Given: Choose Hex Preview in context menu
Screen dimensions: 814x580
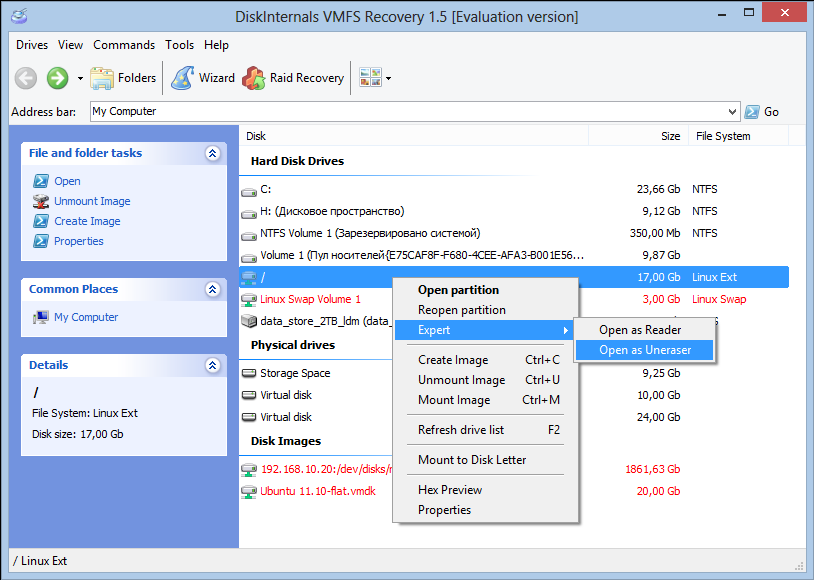Looking at the screenshot, I should (486, 490).
